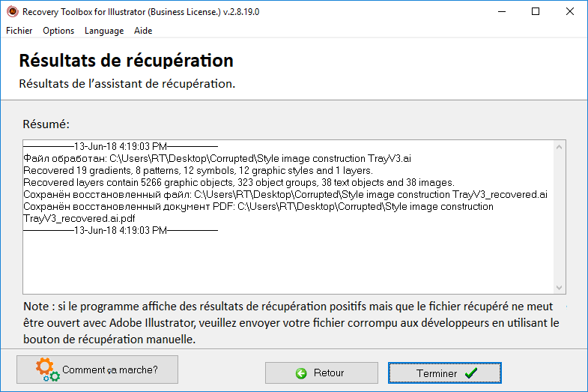
Task: Go back with the Retour button
Action: coord(321,373)
